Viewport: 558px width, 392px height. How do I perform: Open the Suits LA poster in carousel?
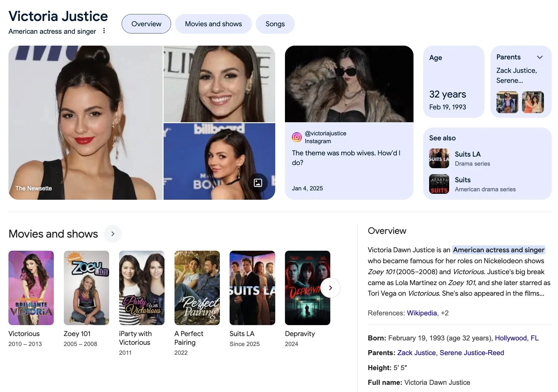[252, 288]
